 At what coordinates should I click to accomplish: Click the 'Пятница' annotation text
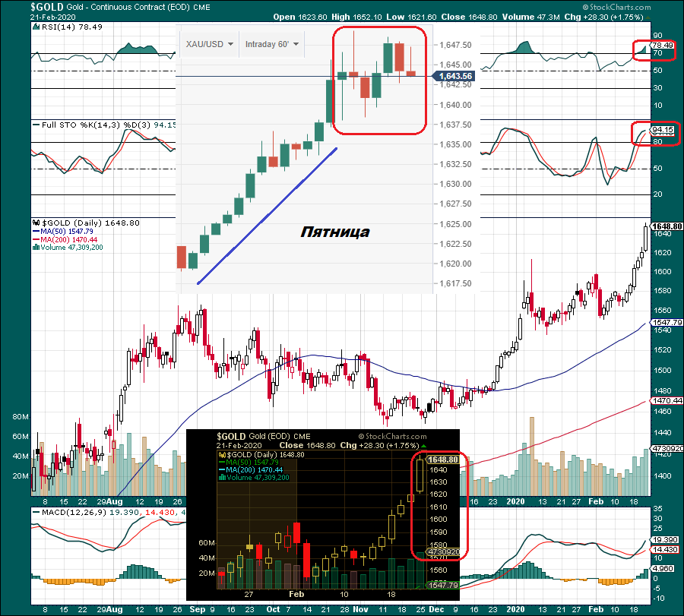pyautogui.click(x=335, y=232)
